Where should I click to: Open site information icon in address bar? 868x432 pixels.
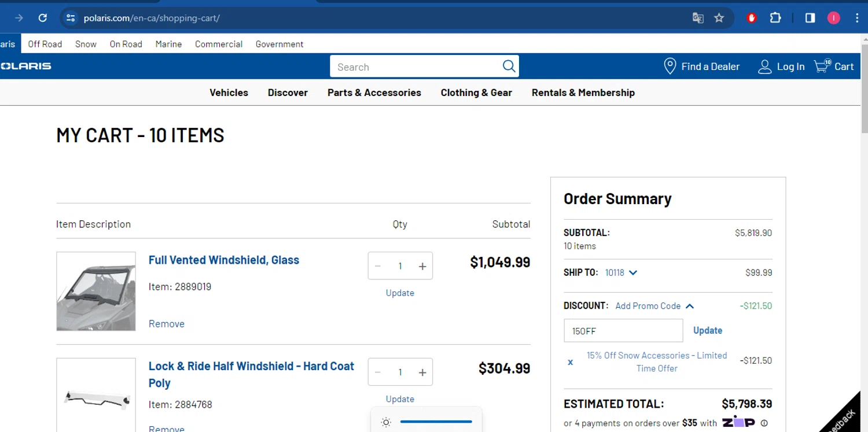[x=71, y=18]
